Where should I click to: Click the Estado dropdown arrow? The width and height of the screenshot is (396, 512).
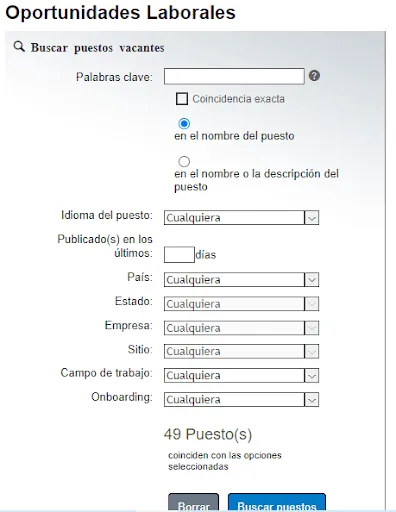[x=312, y=304]
